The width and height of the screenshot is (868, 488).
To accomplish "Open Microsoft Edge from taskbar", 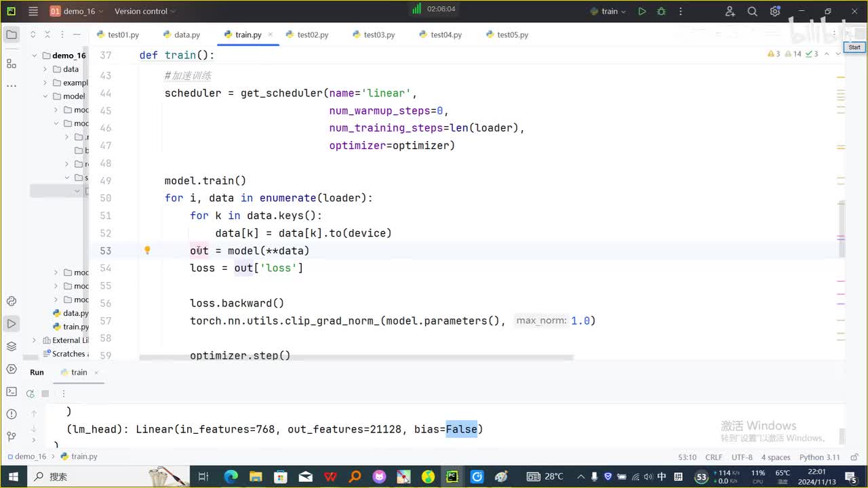I will 231,476.
